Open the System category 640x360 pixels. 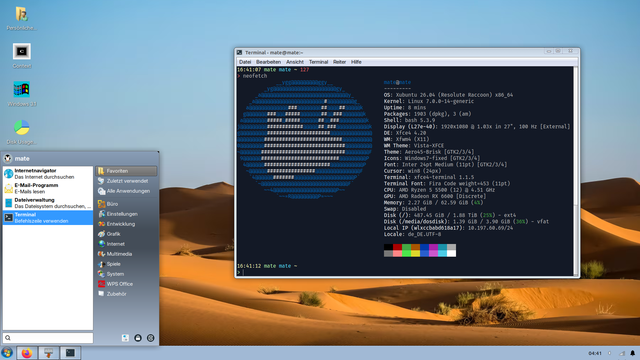(x=126, y=274)
